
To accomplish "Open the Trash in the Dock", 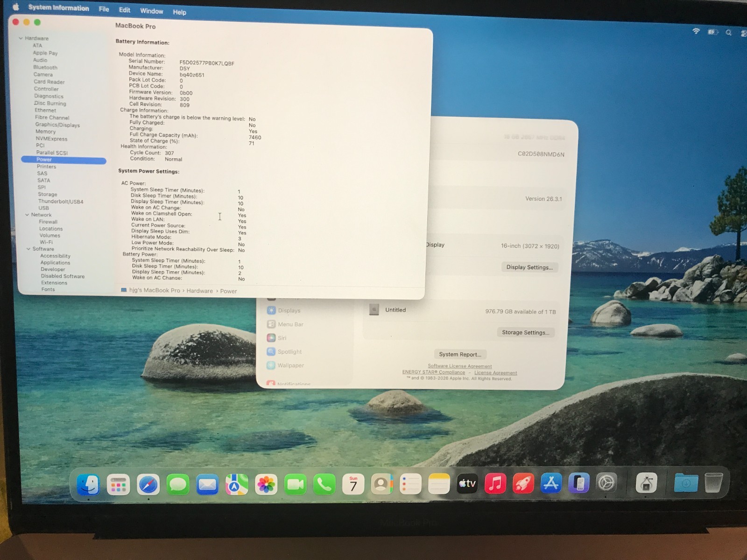I will tap(713, 483).
